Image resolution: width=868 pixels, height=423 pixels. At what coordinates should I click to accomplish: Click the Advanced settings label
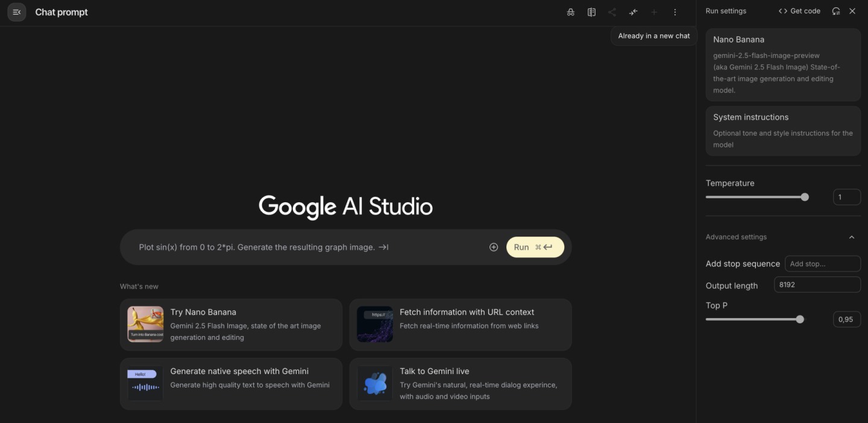(736, 237)
